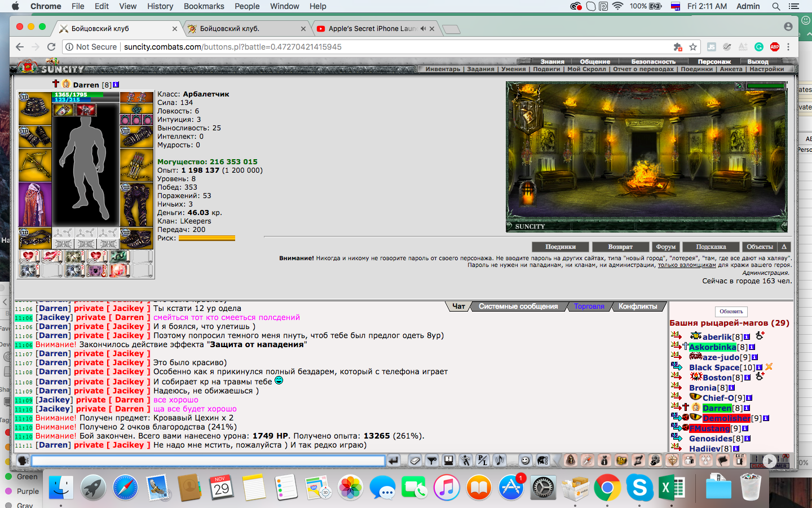812x508 pixels.
Task: Open the Персонаж top menu
Action: (714, 62)
